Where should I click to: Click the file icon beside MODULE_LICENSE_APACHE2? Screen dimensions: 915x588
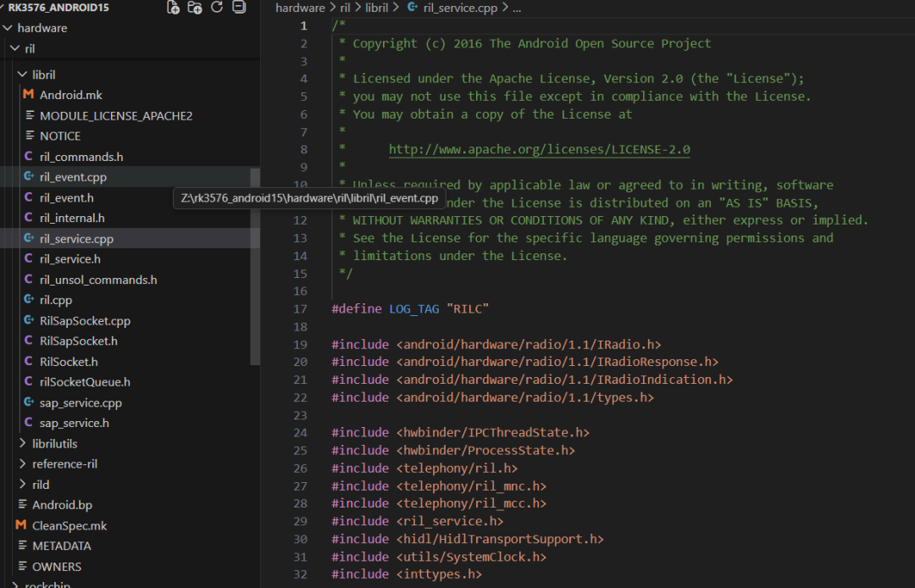pos(30,115)
